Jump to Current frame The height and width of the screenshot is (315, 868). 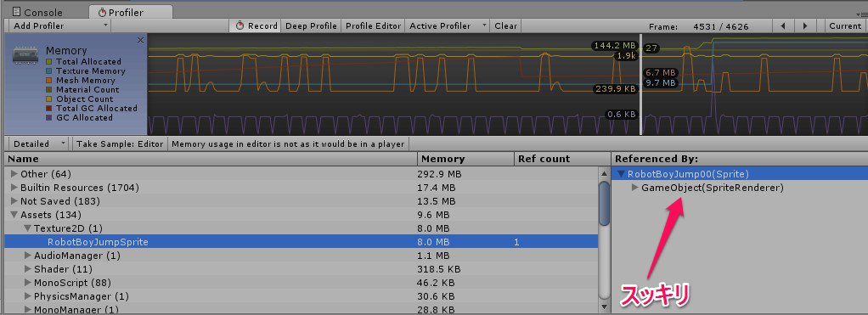845,26
